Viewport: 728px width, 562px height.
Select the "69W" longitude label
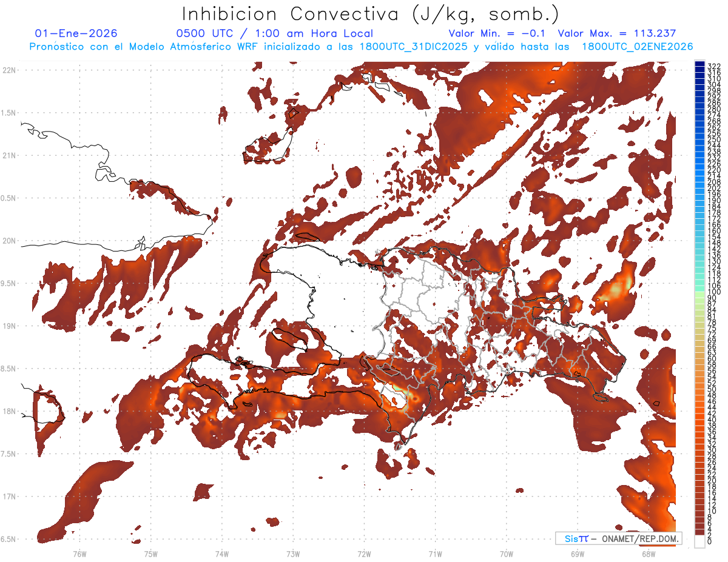tap(578, 554)
